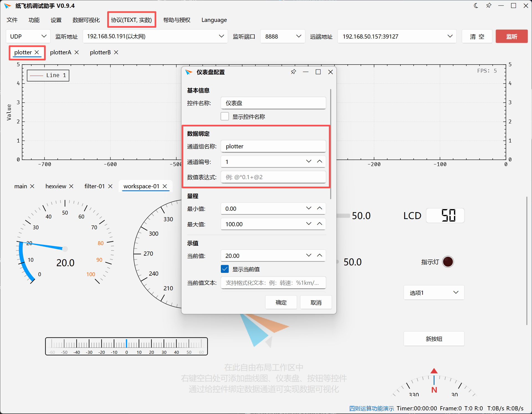Cancel dialog with 取消 button
Screen dimensions: 532x414
[316, 302]
